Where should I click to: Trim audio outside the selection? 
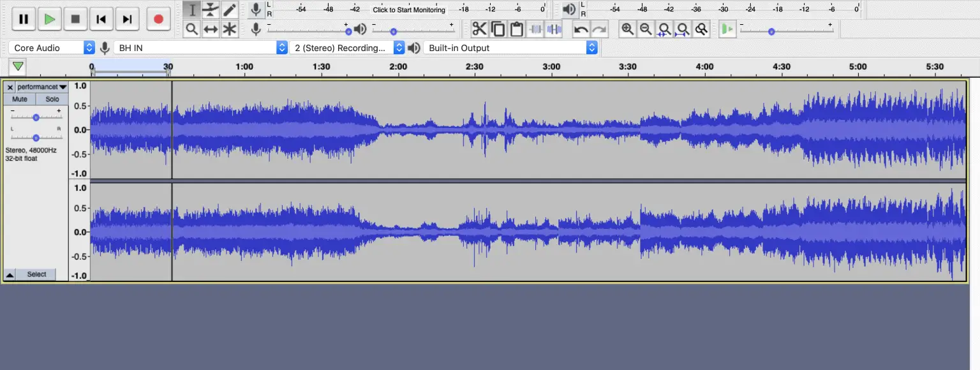click(x=536, y=29)
